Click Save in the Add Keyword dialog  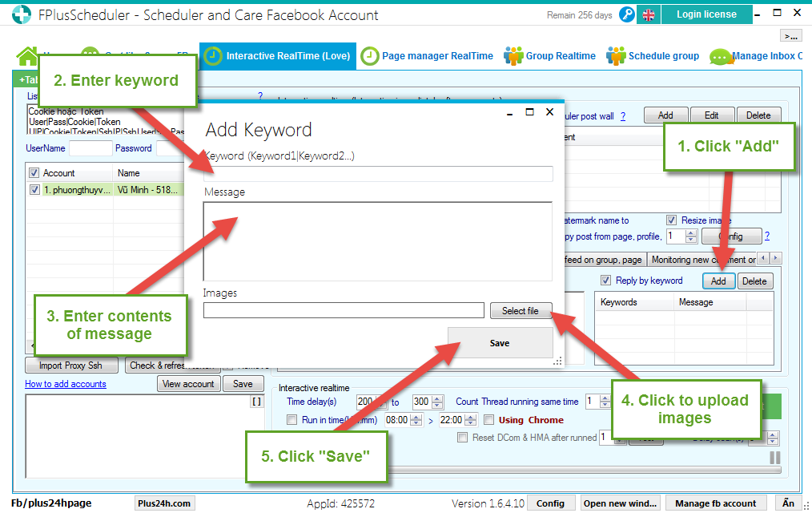pyautogui.click(x=500, y=343)
